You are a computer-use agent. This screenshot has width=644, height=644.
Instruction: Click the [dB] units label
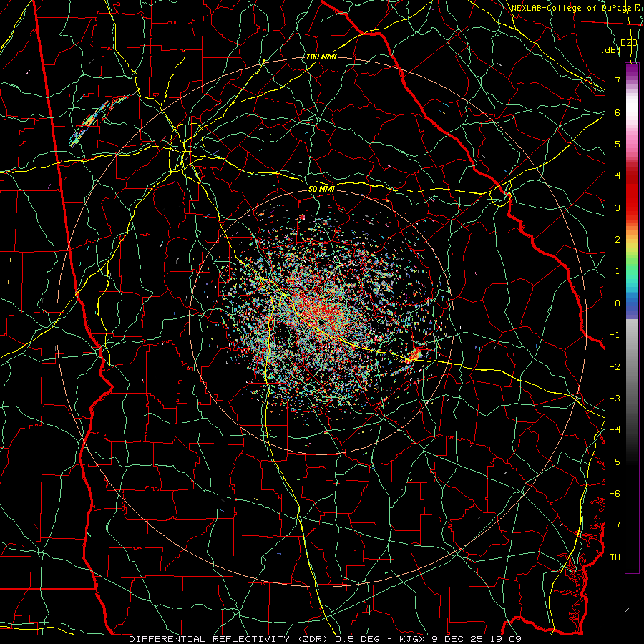[x=611, y=50]
